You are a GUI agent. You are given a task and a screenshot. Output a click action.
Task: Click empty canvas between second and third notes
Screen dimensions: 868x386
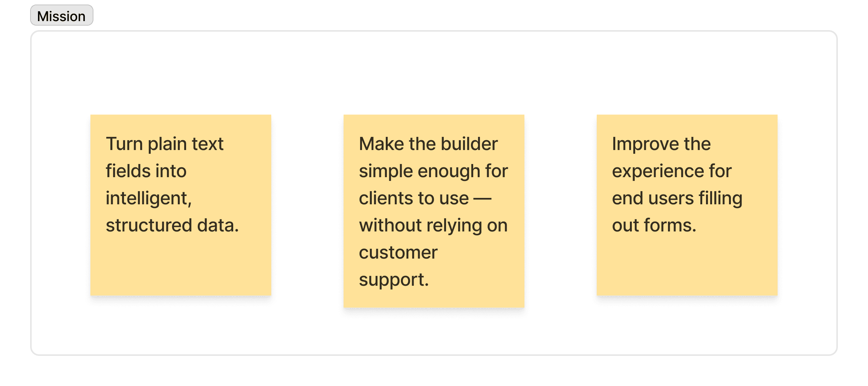561,205
